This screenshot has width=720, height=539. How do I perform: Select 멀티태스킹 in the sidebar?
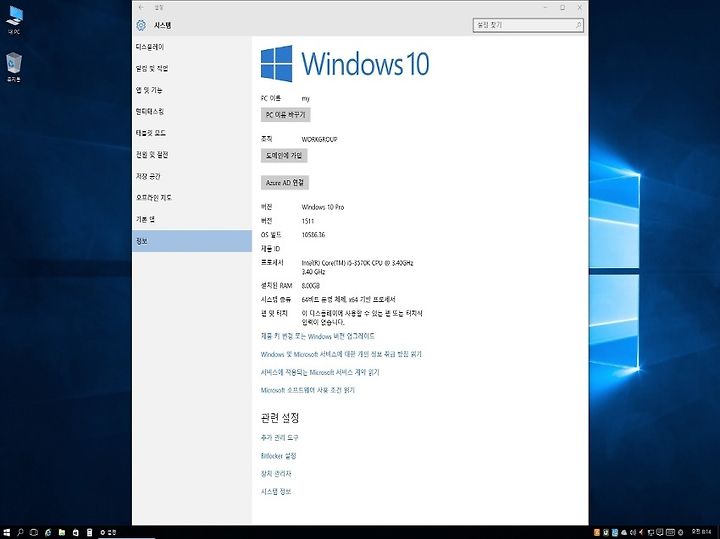tap(191, 112)
